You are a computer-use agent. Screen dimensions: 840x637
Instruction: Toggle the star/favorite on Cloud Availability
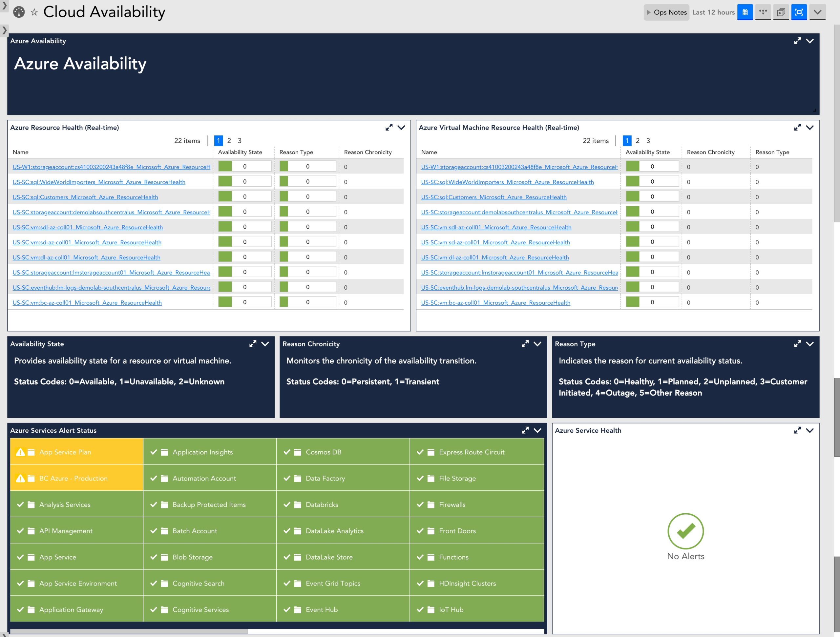coord(35,12)
